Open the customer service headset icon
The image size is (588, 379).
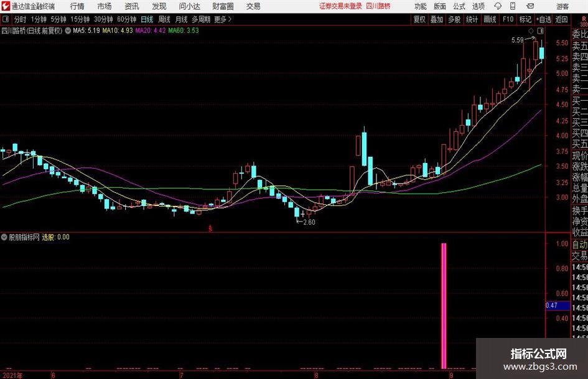(498, 6)
